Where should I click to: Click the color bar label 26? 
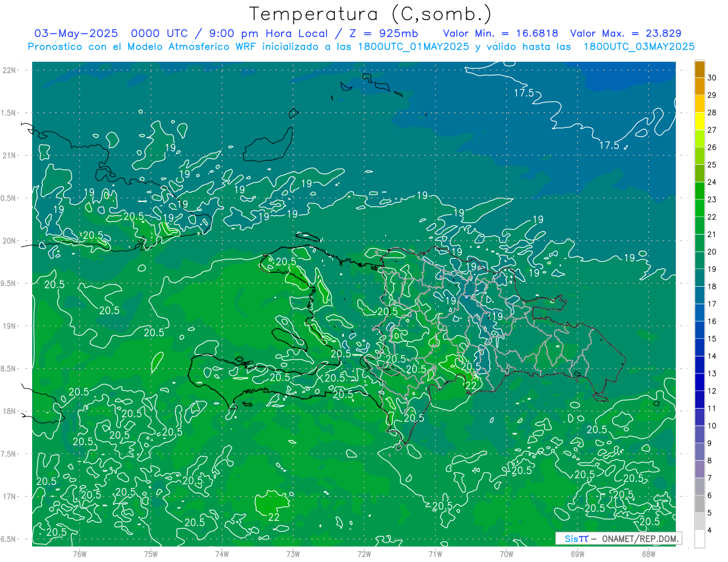tap(712, 147)
